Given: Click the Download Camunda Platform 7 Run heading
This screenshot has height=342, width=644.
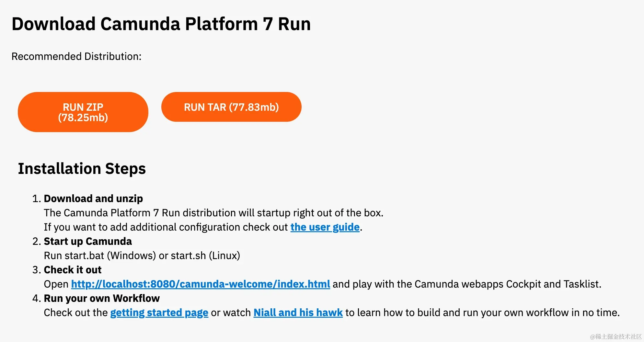Looking at the screenshot, I should pos(161,24).
